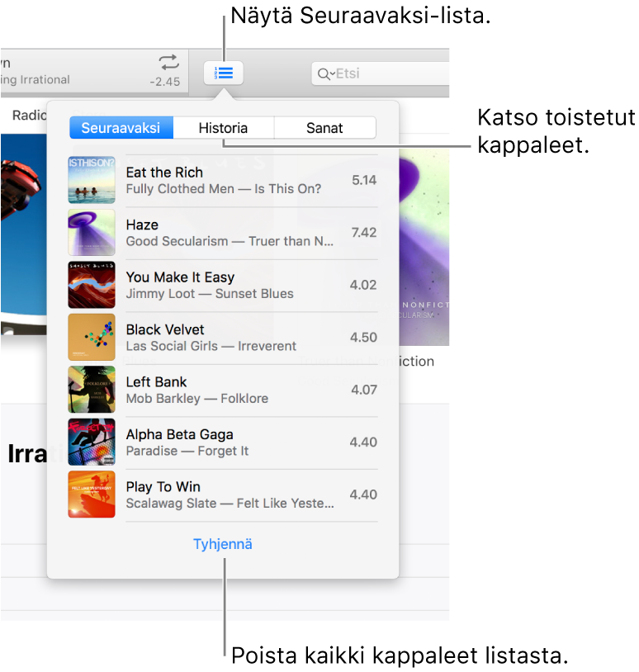This screenshot has width=639, height=672.
Task: Click the -2.45 remaining time in the display
Action: tap(165, 82)
